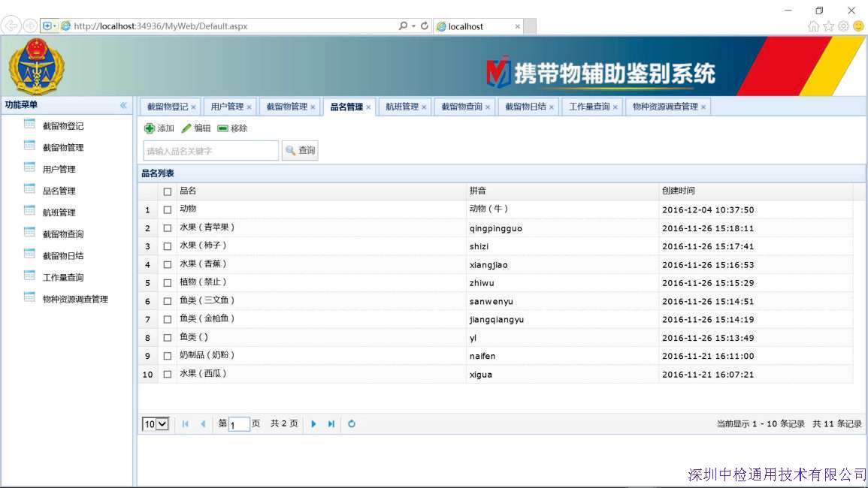Focus the 品名 keyword search field
This screenshot has height=488, width=868.
coord(211,150)
